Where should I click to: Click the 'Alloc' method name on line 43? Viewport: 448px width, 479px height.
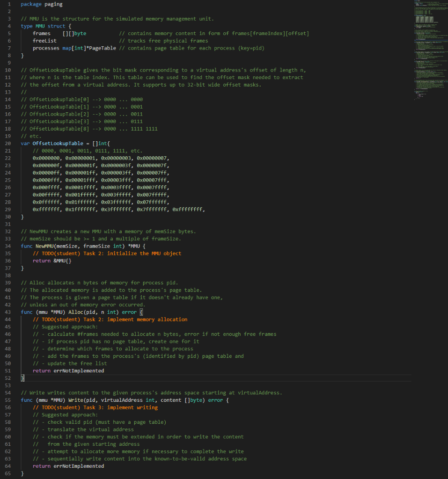(x=75, y=312)
